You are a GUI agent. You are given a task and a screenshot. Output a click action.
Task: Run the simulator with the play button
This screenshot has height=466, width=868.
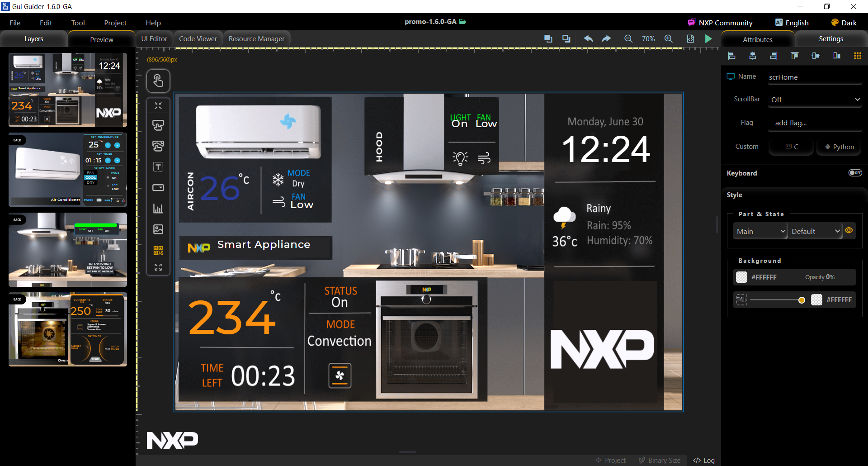(x=708, y=39)
